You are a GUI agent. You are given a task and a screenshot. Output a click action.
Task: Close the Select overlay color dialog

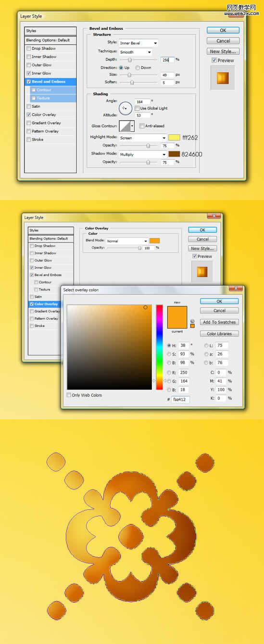pyautogui.click(x=236, y=289)
